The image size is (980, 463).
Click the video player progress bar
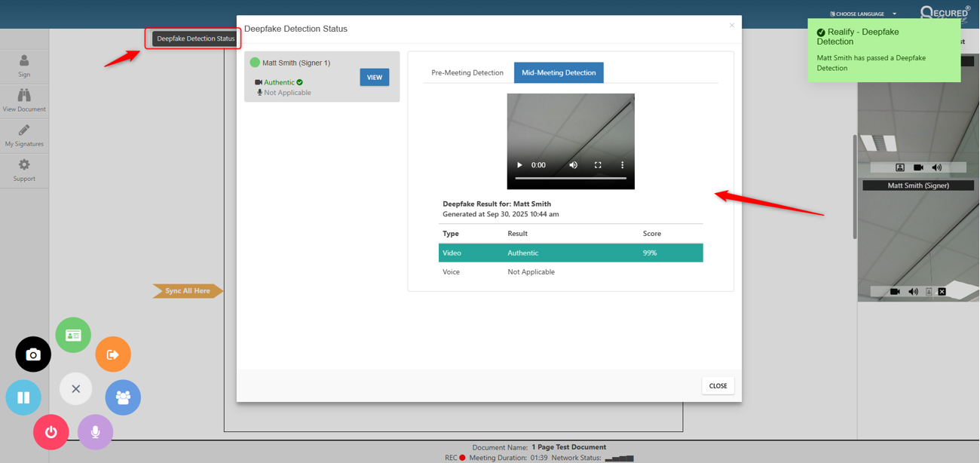(x=571, y=179)
